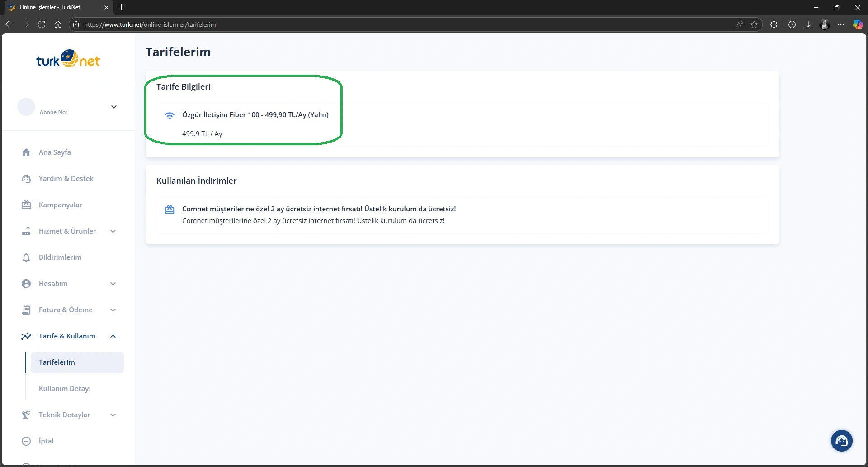Expand the Fatura & Ödeme submenu chevron
The width and height of the screenshot is (868, 467).
113,310
